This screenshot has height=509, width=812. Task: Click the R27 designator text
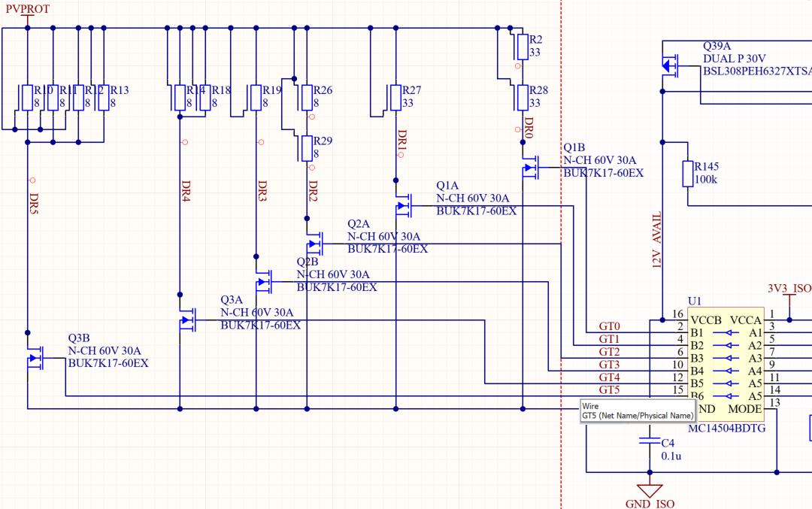tap(412, 90)
